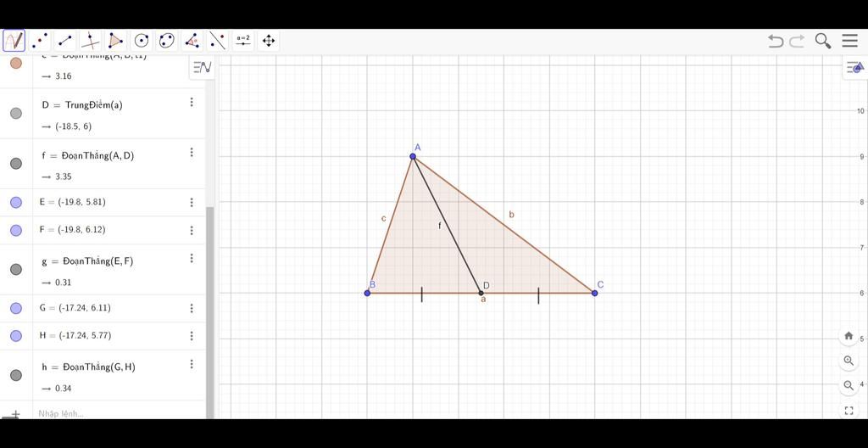Open the options menu for point E row
The image size is (868, 448).
coord(192,203)
